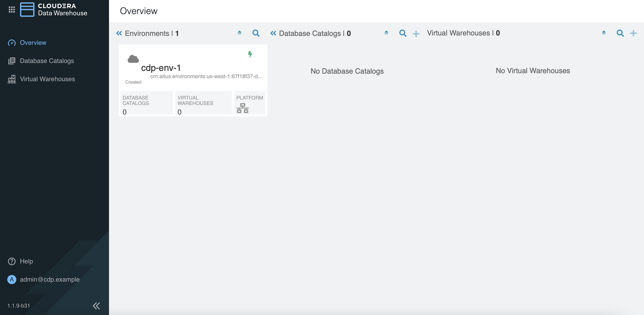Screen dimensions: 644x315
Task: Open the admin@cdp.example user menu
Action: point(50,279)
